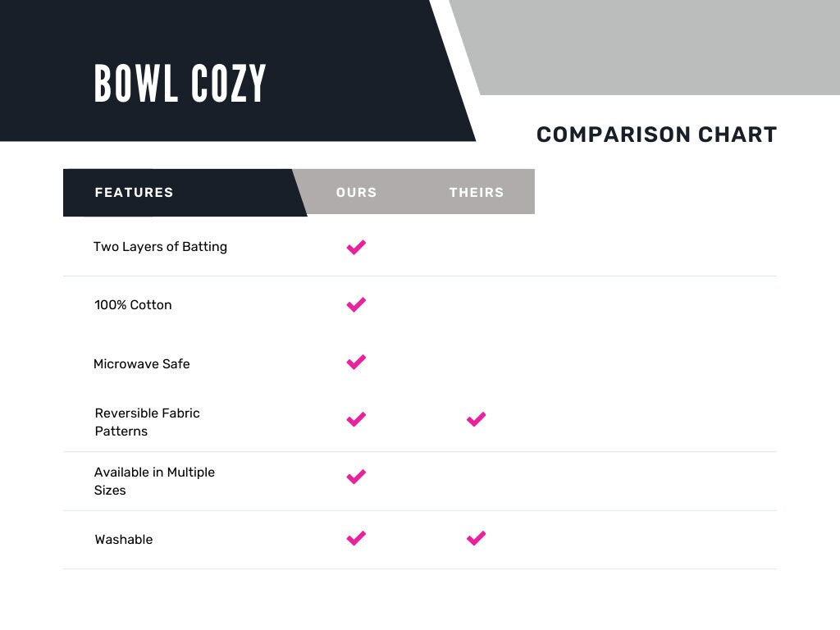Click the Ours checkmark for Reversible Fabric Patterns
Screen dimensions: 840x630
coord(356,419)
